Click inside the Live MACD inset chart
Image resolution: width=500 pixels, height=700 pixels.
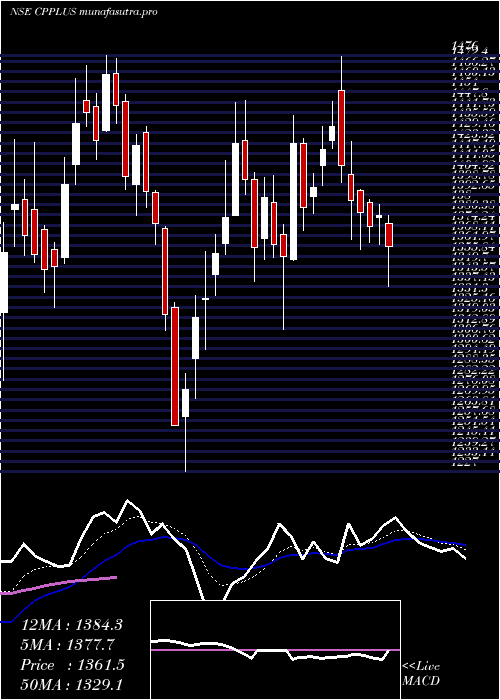pyautogui.click(x=275, y=650)
